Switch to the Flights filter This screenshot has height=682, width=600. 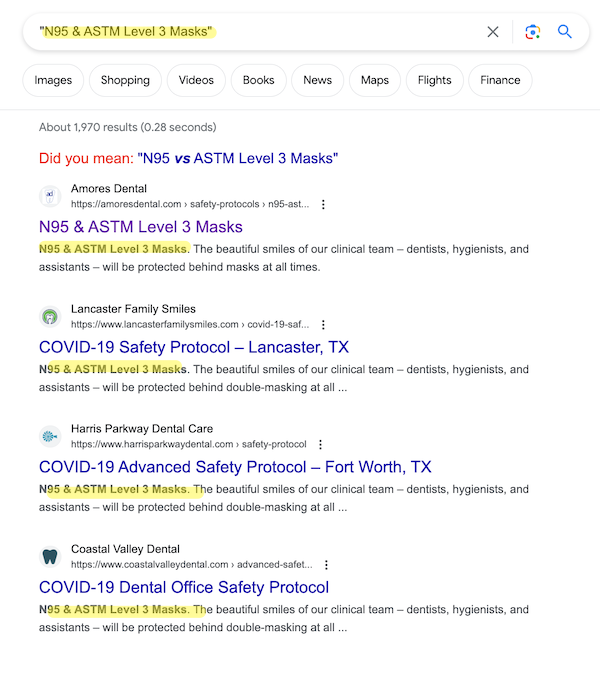click(435, 80)
